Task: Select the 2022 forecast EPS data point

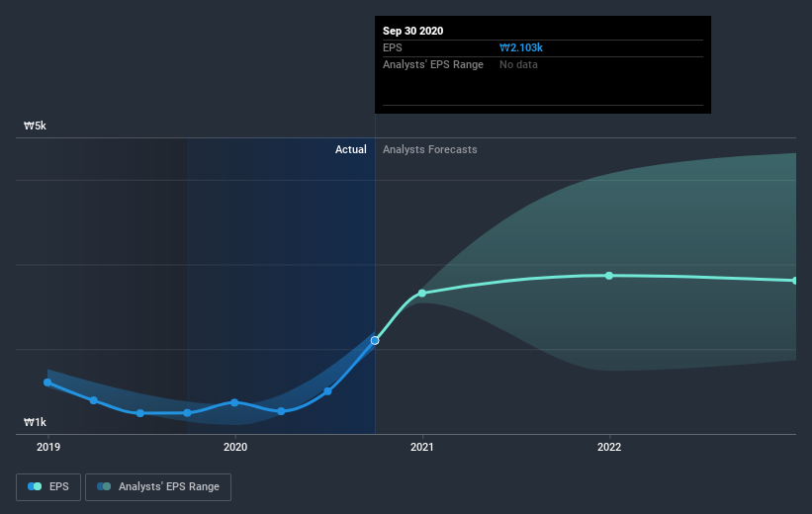Action: click(609, 276)
